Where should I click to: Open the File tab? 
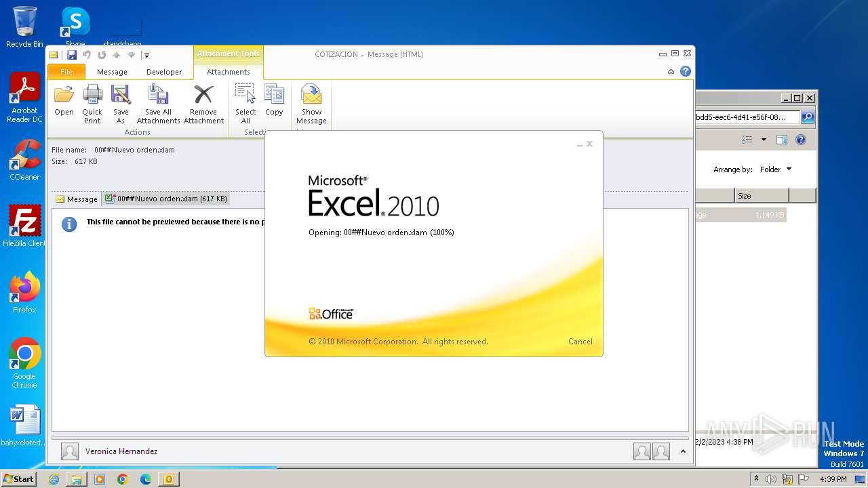coord(66,72)
